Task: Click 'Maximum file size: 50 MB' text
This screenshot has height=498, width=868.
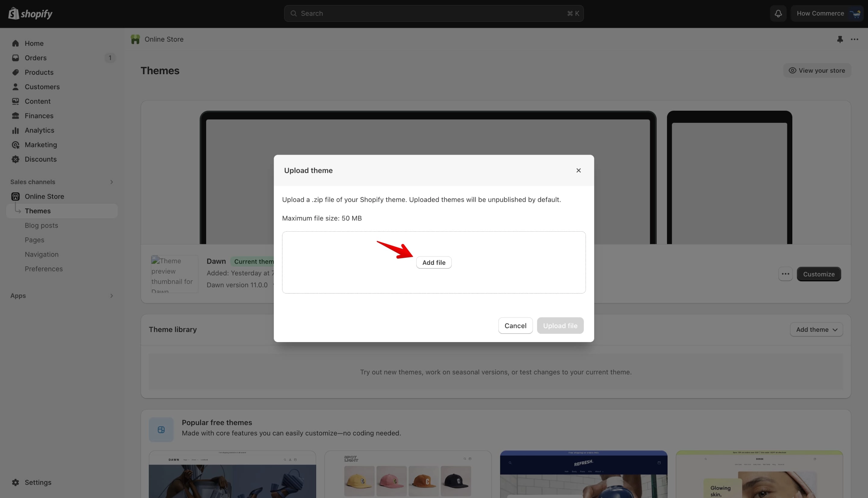Action: (x=322, y=218)
